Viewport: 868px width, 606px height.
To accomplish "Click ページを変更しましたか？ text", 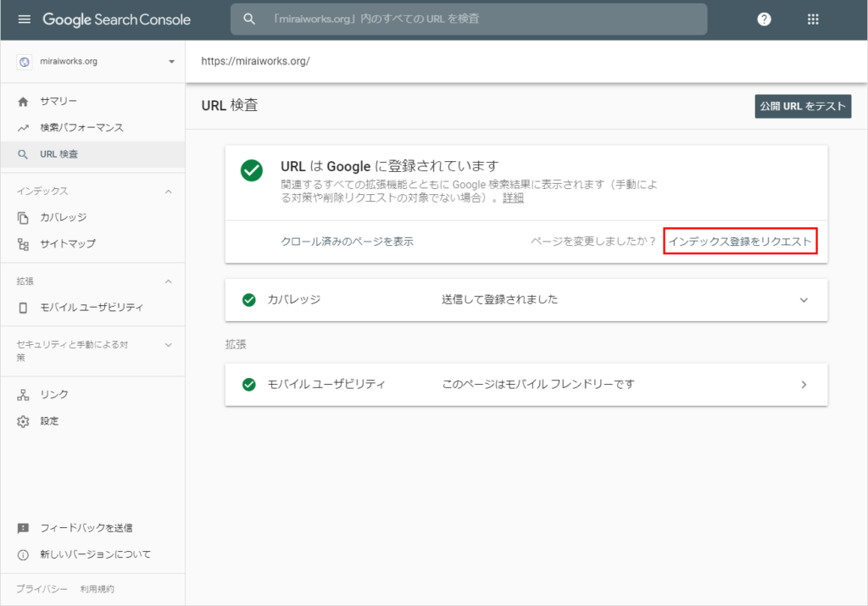I will click(x=593, y=242).
